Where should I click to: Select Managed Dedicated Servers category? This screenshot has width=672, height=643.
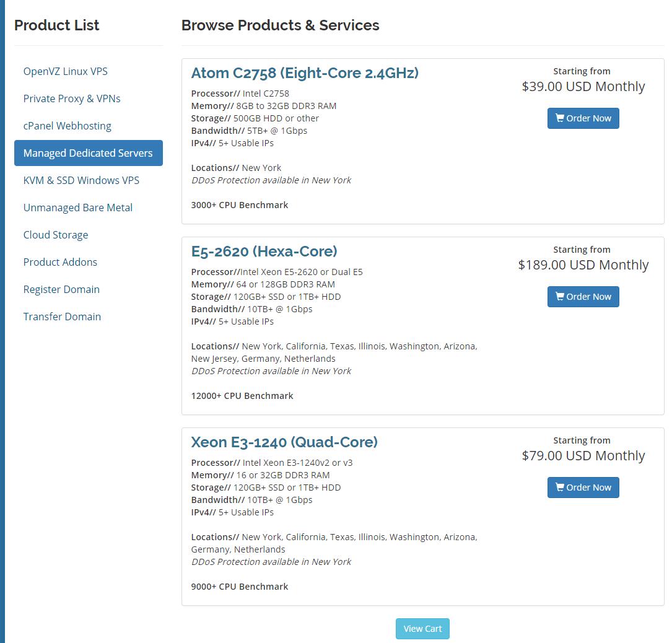[88, 153]
